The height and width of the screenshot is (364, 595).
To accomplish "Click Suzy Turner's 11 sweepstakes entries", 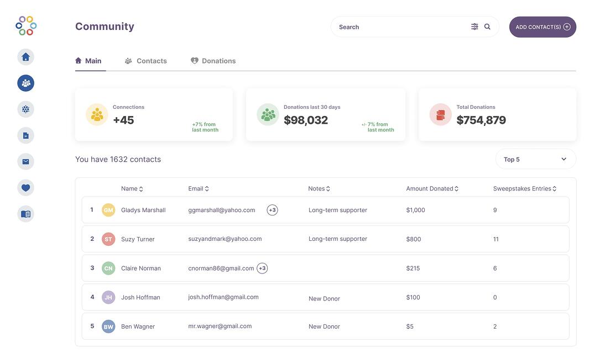I will click(x=495, y=239).
